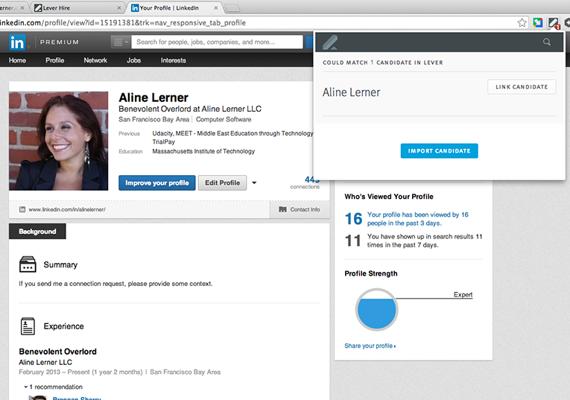Screen dimensions: 570x400
Task: Open the search category dropdown
Action: tap(121, 42)
